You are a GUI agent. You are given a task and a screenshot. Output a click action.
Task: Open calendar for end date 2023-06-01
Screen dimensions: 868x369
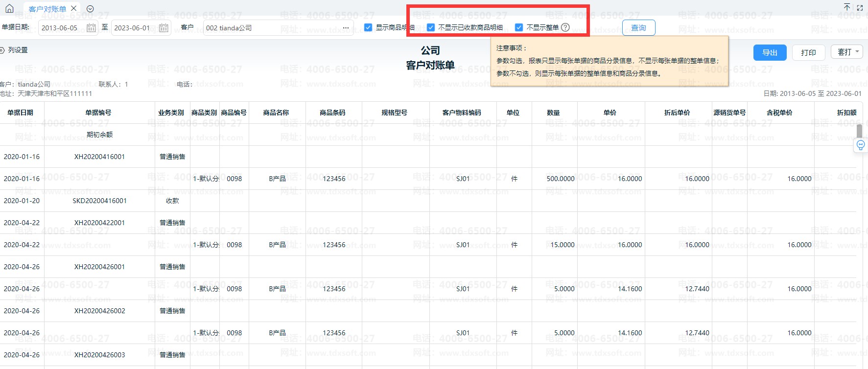tap(164, 28)
